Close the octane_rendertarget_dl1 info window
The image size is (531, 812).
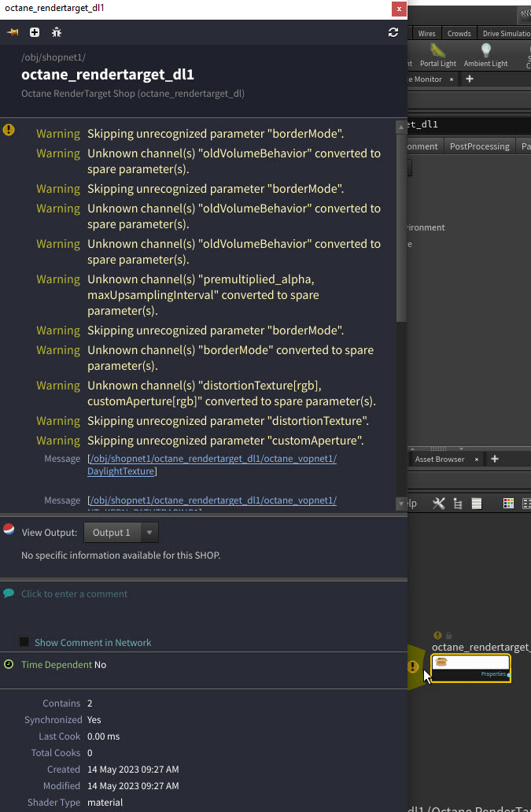click(399, 9)
